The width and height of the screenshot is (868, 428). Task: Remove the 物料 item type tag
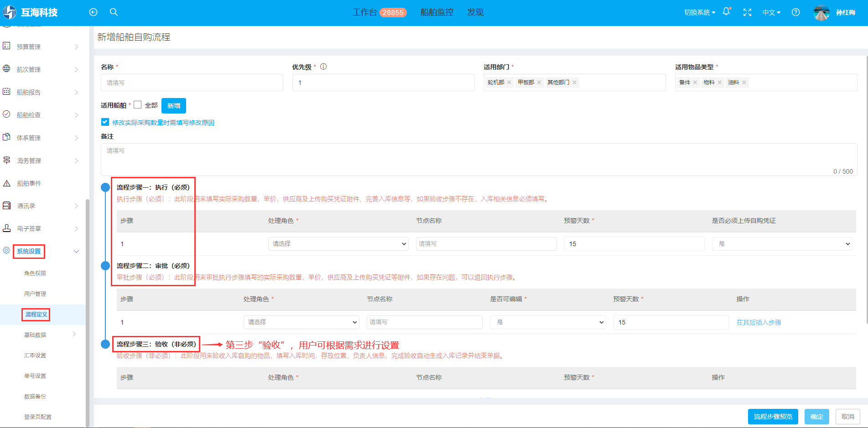[720, 83]
